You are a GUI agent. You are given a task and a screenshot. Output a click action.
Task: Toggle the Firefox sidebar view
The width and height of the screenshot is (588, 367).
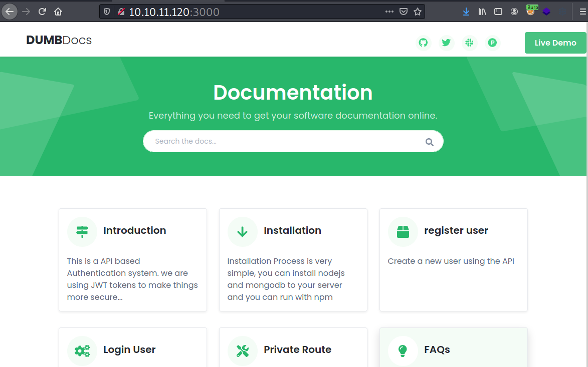[x=498, y=12]
